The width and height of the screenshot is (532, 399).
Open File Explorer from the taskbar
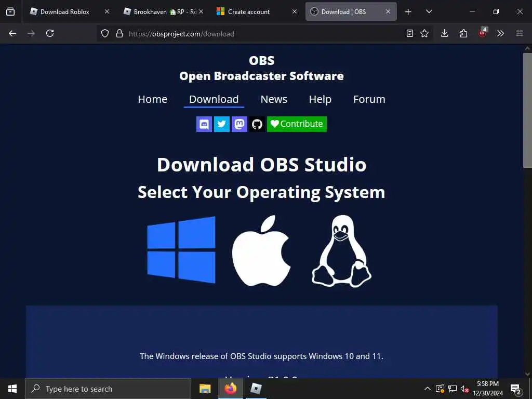tap(205, 389)
